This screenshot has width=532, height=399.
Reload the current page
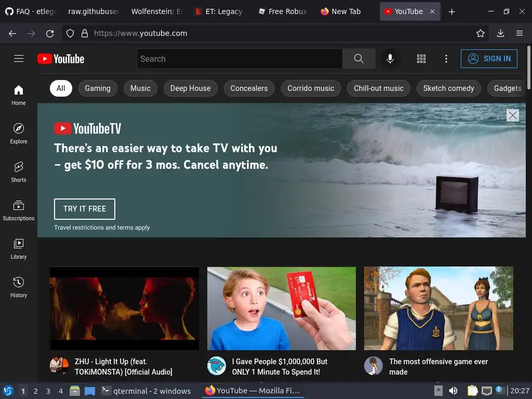(50, 33)
